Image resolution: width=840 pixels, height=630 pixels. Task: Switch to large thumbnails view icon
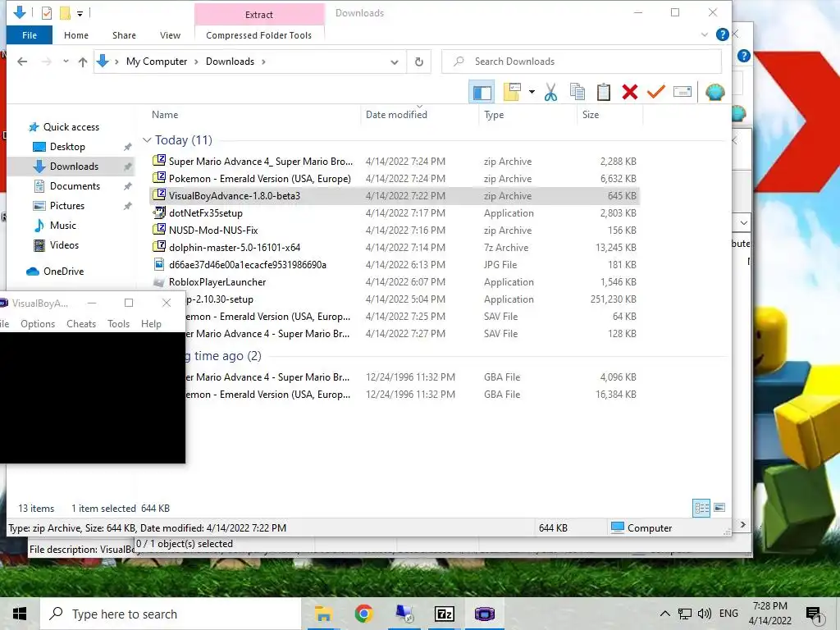719,507
